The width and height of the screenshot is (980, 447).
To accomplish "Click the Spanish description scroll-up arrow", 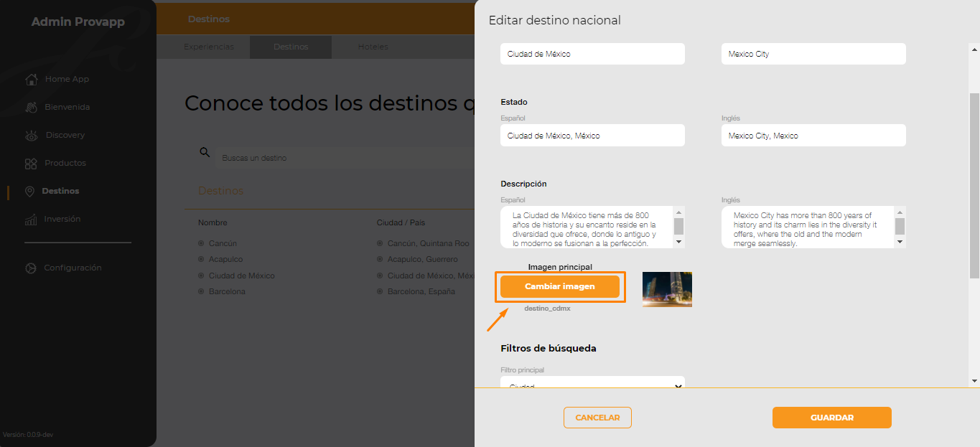I will pos(678,212).
